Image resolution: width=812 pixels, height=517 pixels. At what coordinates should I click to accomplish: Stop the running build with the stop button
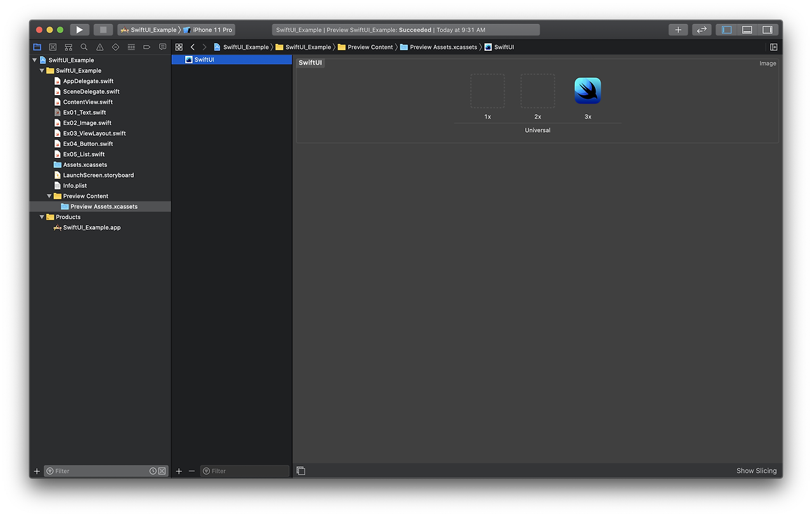coord(103,30)
